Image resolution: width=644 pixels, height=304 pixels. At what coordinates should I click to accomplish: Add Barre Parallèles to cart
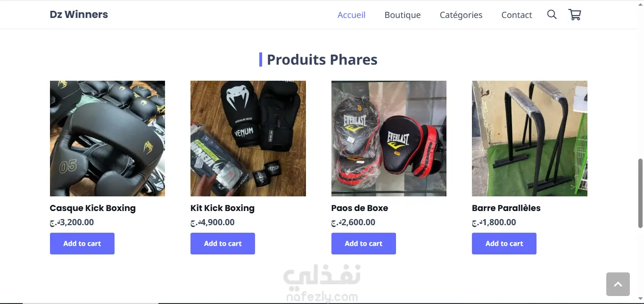[x=504, y=244]
